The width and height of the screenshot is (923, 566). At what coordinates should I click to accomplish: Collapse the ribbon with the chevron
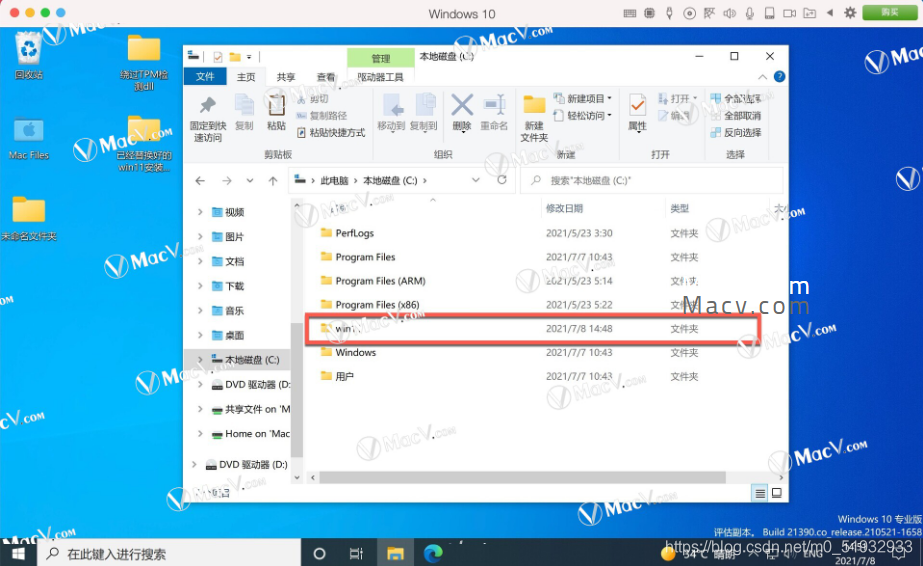tap(762, 77)
